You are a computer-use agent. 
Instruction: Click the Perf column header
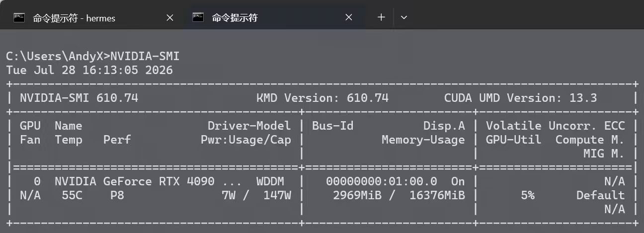tap(117, 140)
